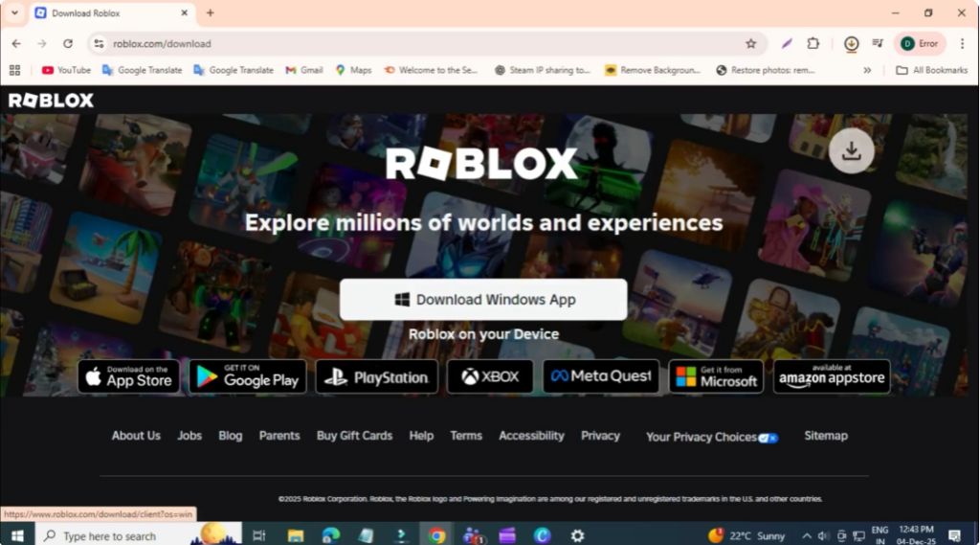Open the Help footer link
The width and height of the screenshot is (980, 545).
421,436
